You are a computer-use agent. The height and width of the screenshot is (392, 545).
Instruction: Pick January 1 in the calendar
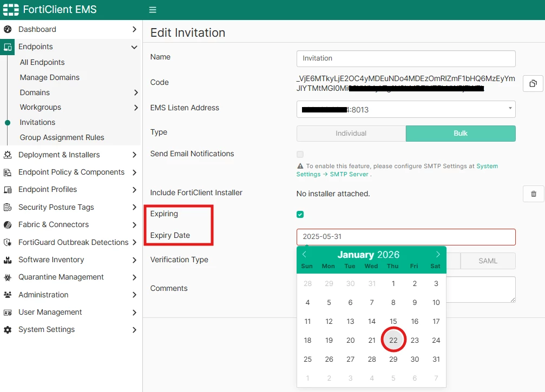(x=393, y=284)
